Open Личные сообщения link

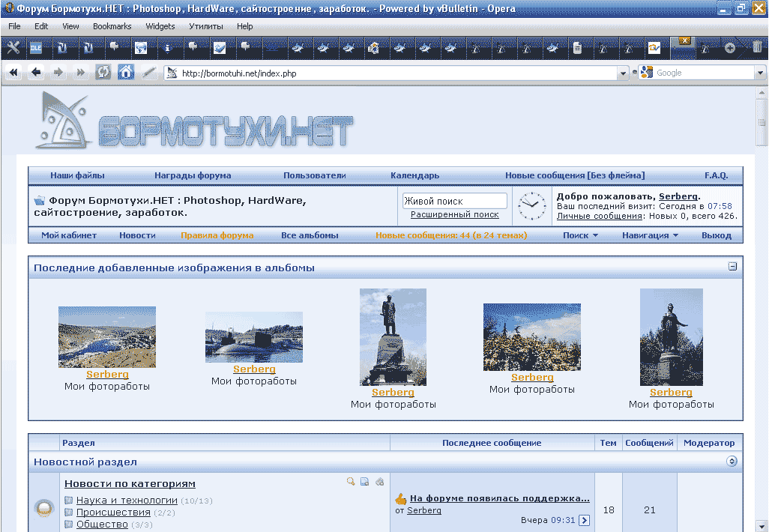point(600,216)
